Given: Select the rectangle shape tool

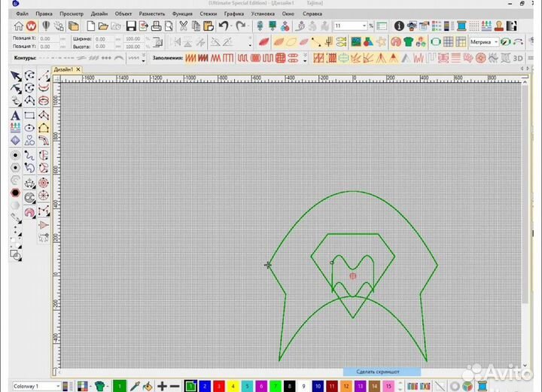Looking at the screenshot, I should [29, 115].
